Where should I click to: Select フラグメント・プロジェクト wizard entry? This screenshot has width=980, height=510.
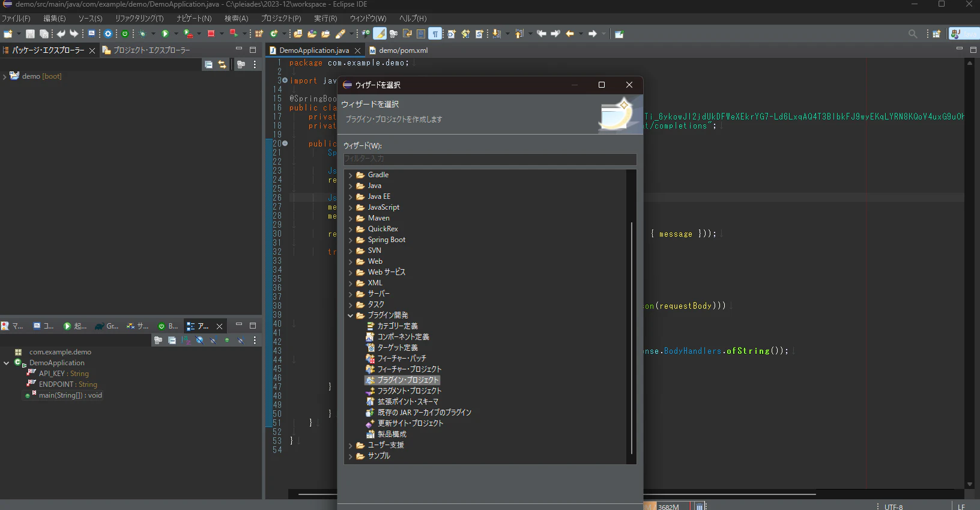[x=404, y=391]
